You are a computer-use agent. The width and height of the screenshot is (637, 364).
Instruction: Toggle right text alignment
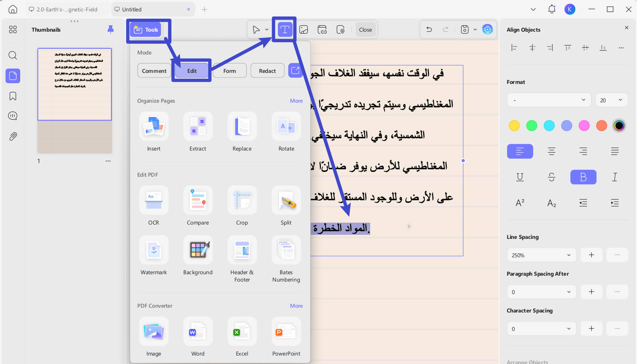[583, 151]
